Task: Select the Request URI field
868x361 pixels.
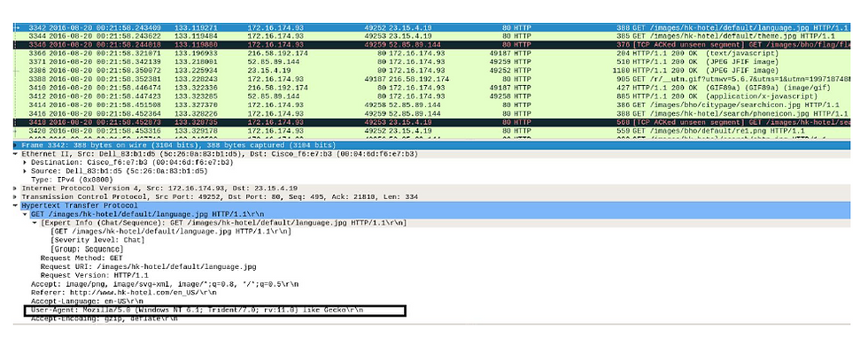Action: (149, 266)
